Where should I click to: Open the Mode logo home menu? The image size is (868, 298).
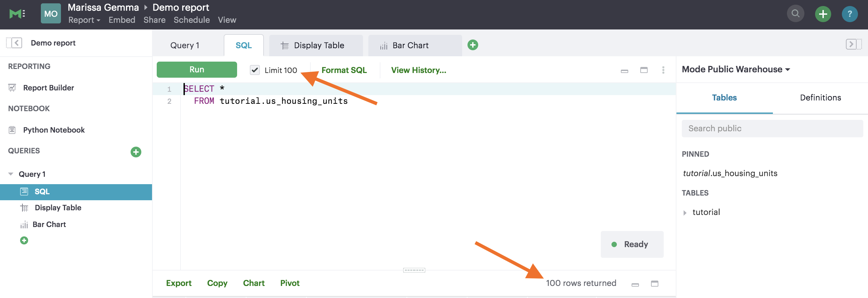coord(17,14)
